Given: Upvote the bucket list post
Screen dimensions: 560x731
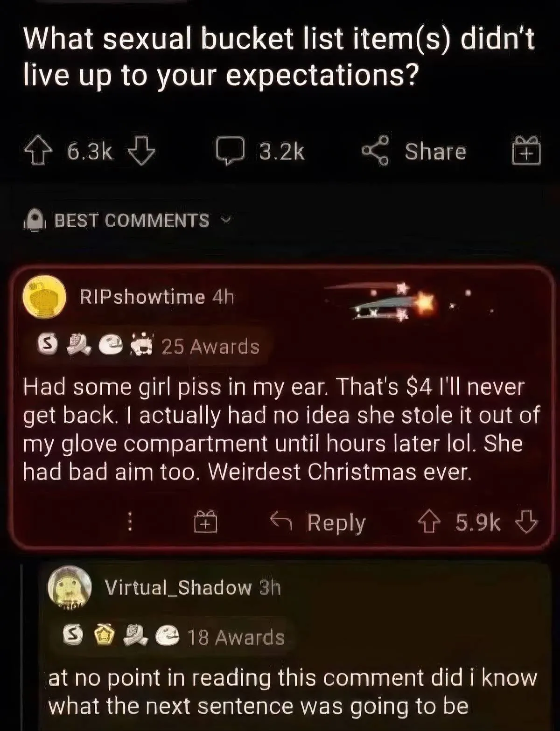Looking at the screenshot, I should coord(38,151).
